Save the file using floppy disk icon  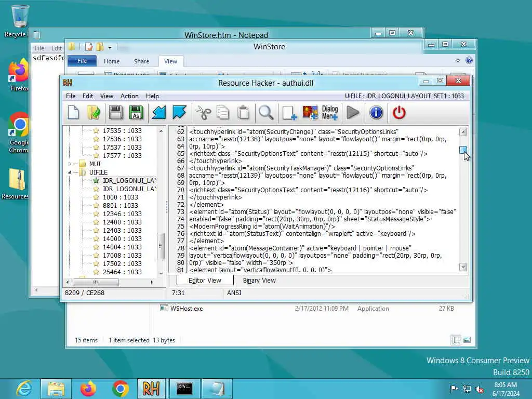coord(116,113)
